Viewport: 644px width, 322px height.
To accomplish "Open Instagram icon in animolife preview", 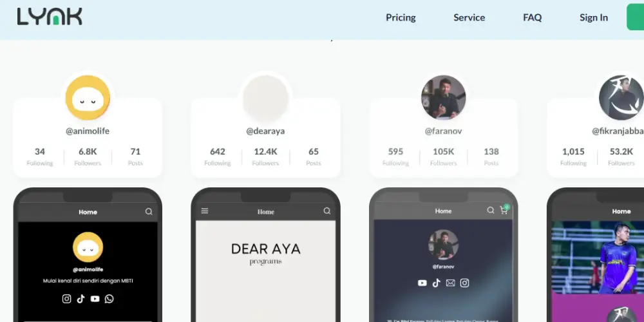I will [x=66, y=299].
